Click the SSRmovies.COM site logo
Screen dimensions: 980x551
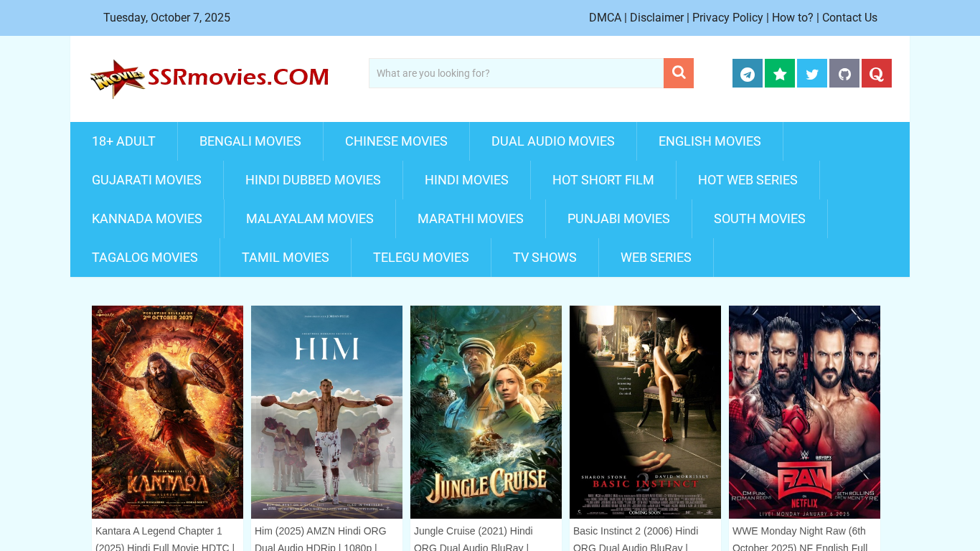(209, 78)
